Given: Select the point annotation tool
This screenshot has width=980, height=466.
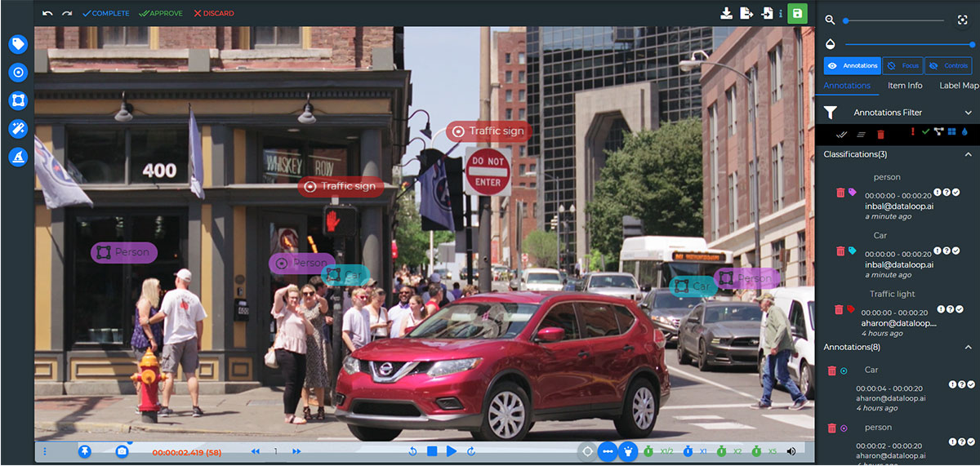Looking at the screenshot, I should [x=18, y=73].
